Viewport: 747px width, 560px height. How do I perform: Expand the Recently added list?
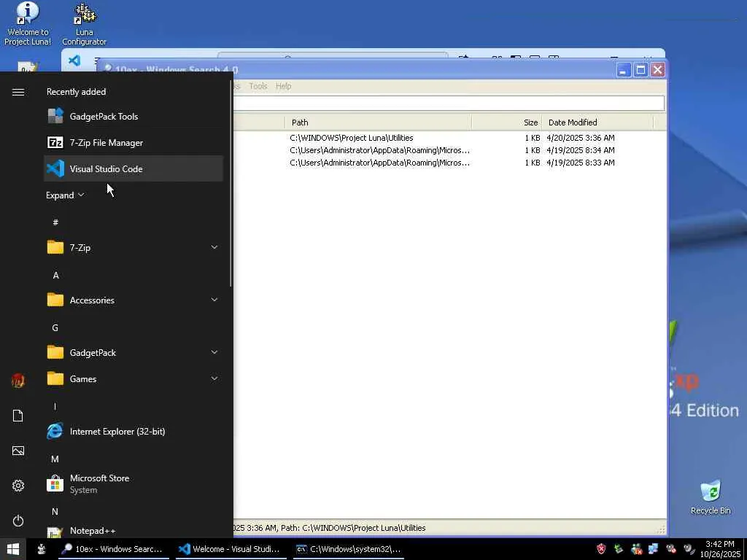(65, 195)
